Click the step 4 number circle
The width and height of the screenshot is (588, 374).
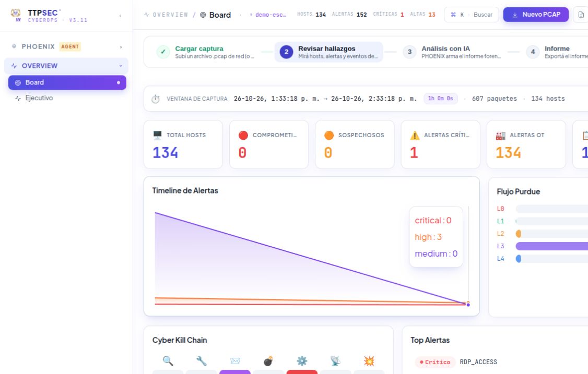pos(533,52)
